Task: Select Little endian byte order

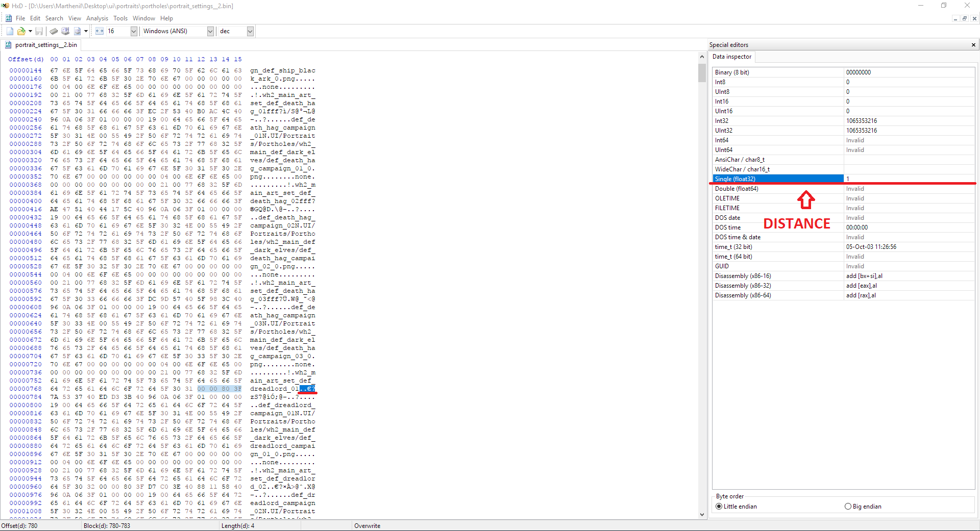Action: click(736, 507)
